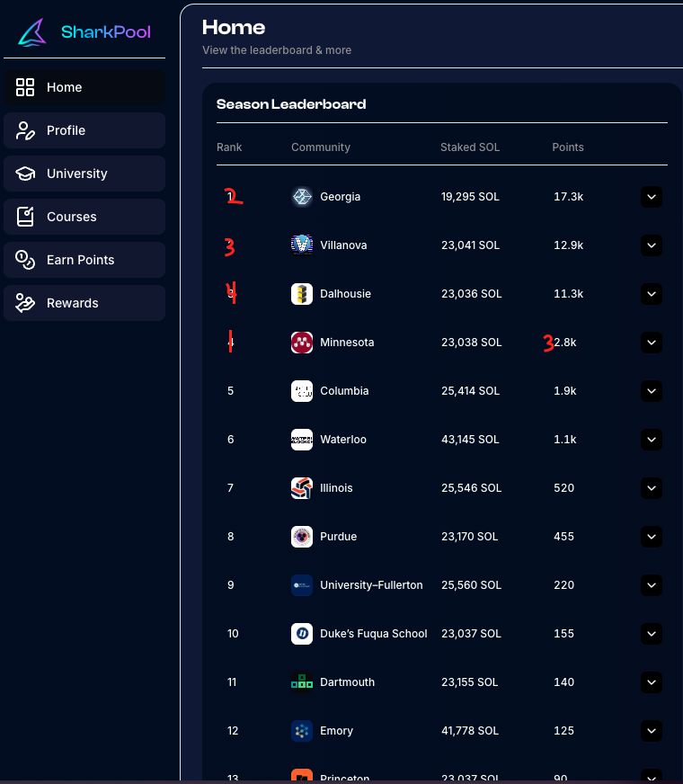Image resolution: width=683 pixels, height=784 pixels.
Task: Click the 41,778 SOL staked value
Action: (x=470, y=730)
